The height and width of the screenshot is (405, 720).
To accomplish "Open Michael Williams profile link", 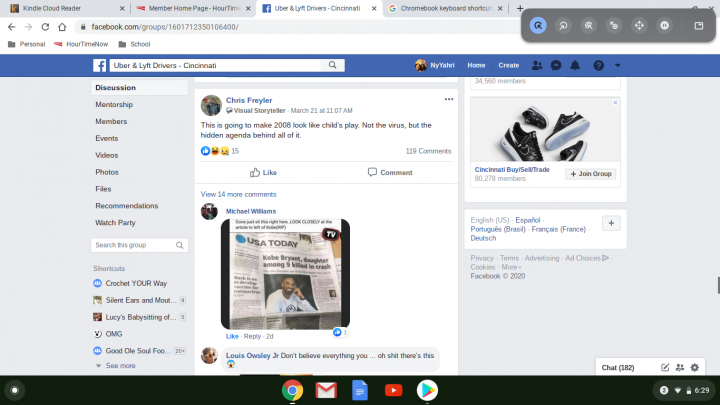I will 251,211.
